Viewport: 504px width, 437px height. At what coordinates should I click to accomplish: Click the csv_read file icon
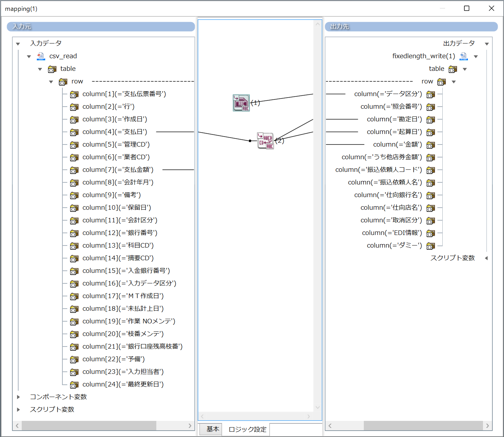point(41,56)
